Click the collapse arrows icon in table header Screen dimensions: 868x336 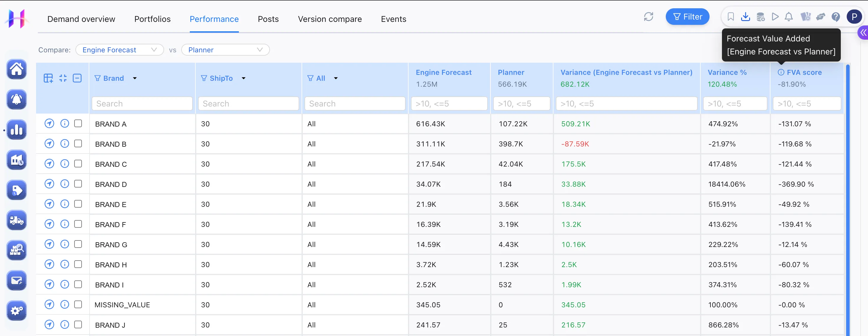63,78
